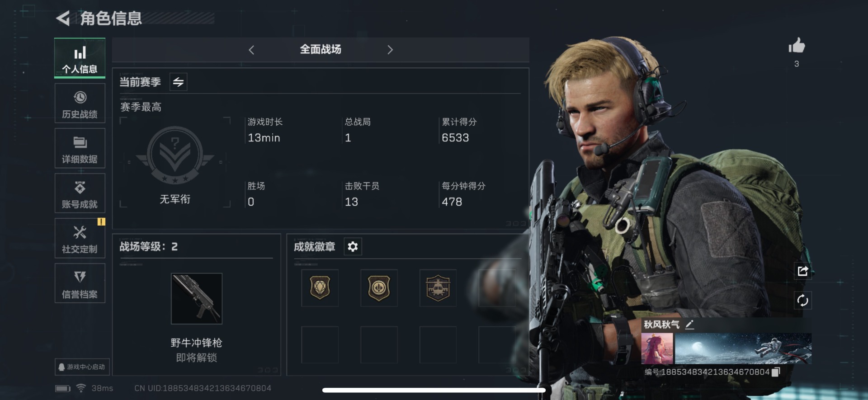Click the pink player avatar thumbnail
Screen dimensions: 868x400
coord(657,348)
